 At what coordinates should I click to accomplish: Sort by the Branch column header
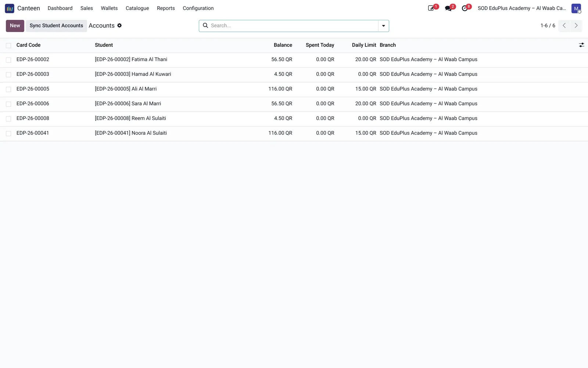click(x=388, y=45)
